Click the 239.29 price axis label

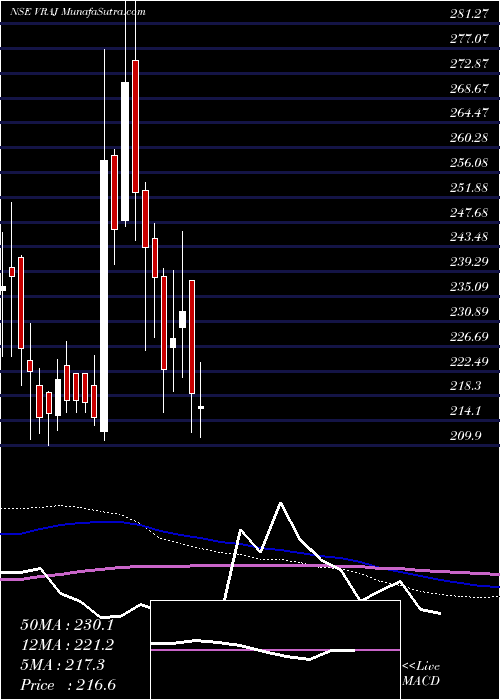(468, 262)
